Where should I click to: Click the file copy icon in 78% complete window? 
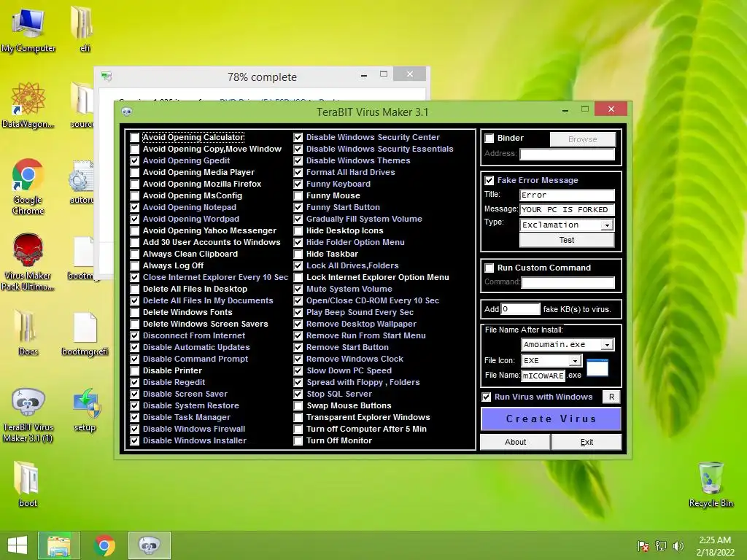pyautogui.click(x=107, y=76)
